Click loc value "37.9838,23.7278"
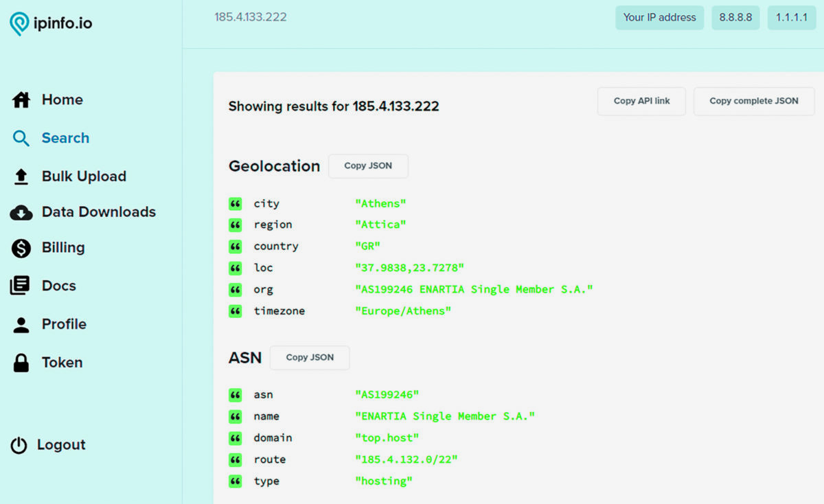This screenshot has width=824, height=504. 410,268
